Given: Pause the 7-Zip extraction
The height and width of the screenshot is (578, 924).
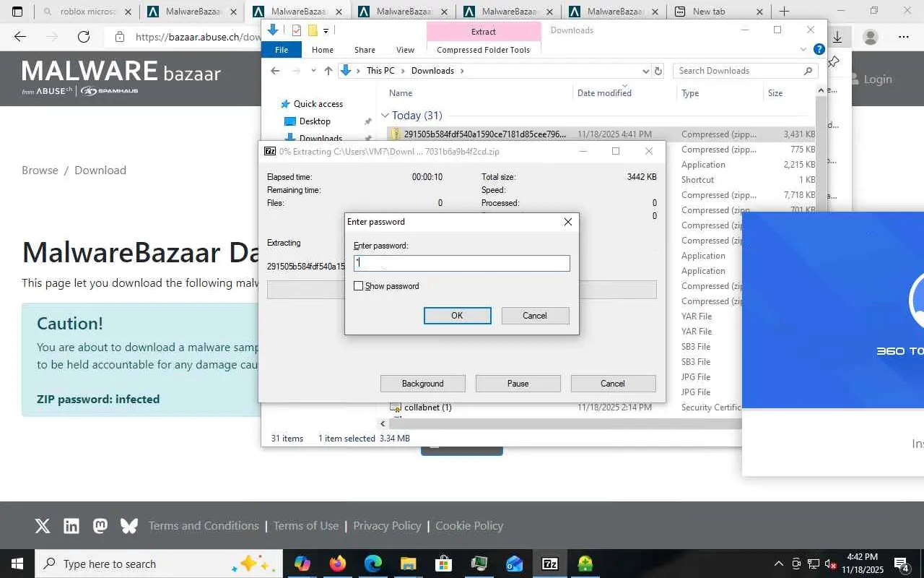Looking at the screenshot, I should (x=518, y=384).
